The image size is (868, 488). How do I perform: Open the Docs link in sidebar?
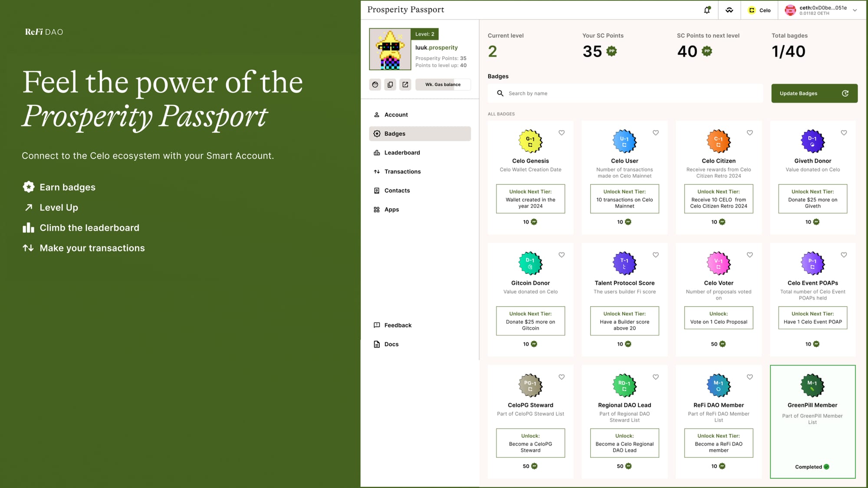tap(391, 344)
